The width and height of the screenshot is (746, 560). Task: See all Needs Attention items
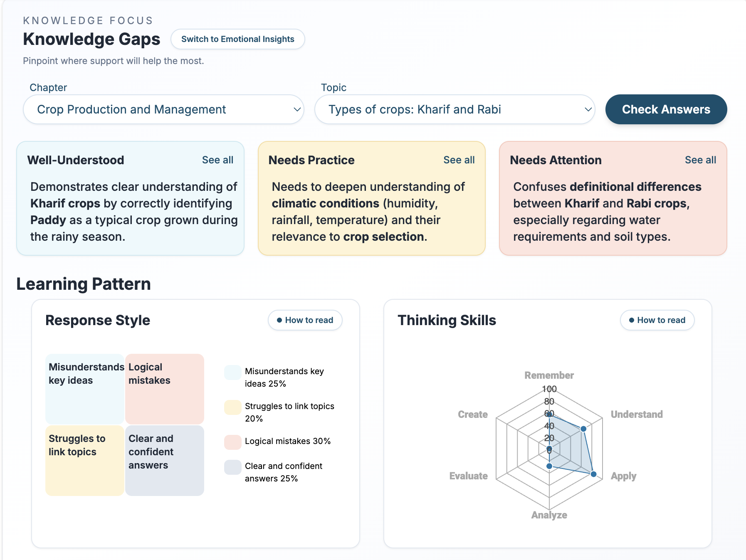(x=700, y=160)
